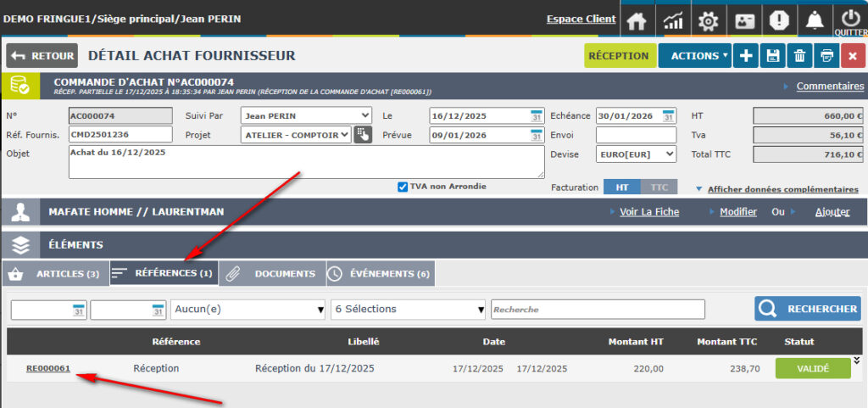This screenshot has width=868, height=408.
Task: Open the statistics chart icon
Action: 673,20
